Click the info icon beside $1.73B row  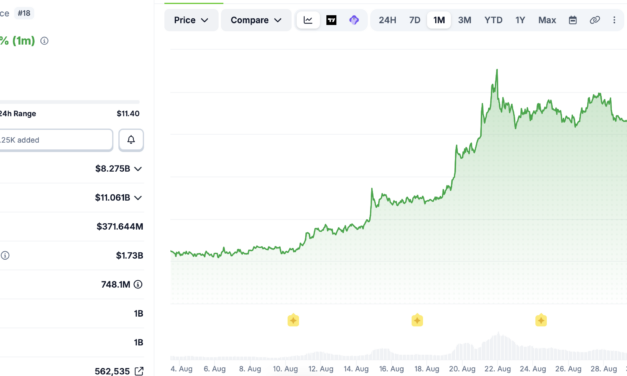tap(5, 256)
